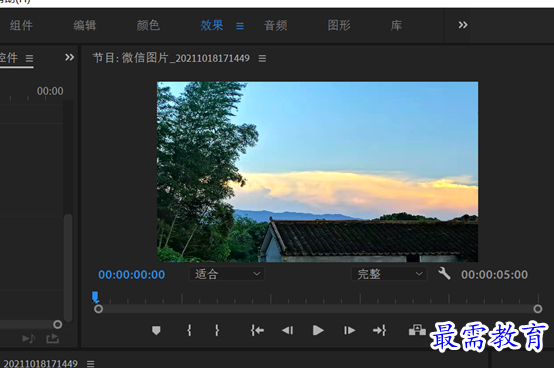Switch to the 图形 workspace tab

coord(339,25)
